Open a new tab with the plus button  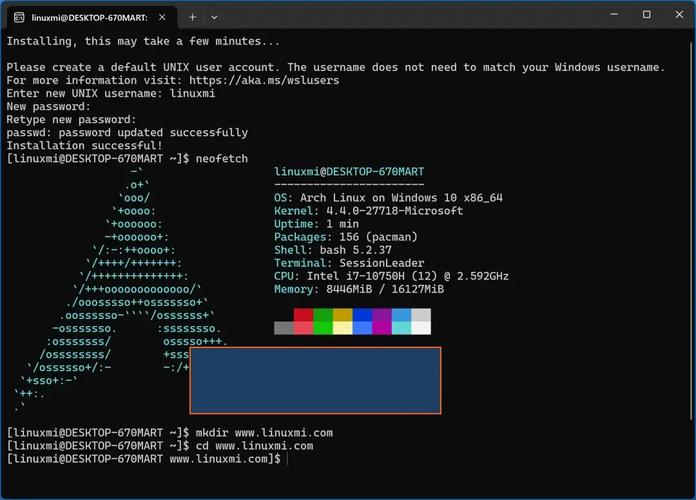point(192,17)
